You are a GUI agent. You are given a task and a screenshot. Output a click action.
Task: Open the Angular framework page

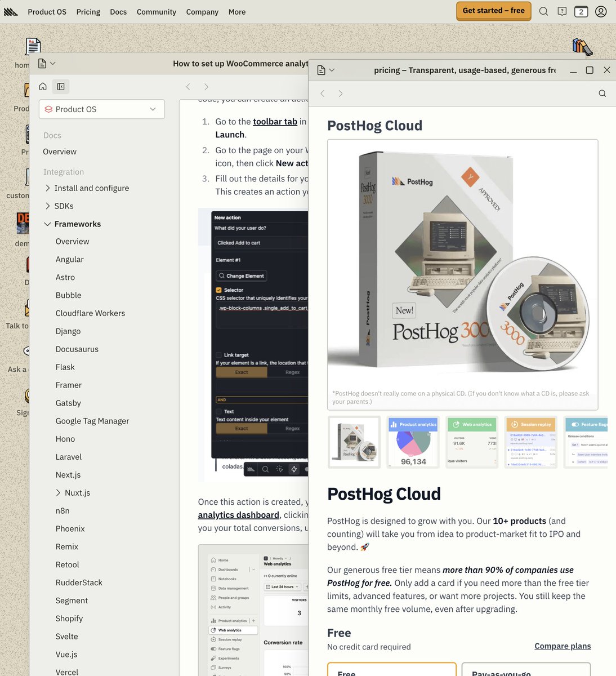click(x=69, y=260)
